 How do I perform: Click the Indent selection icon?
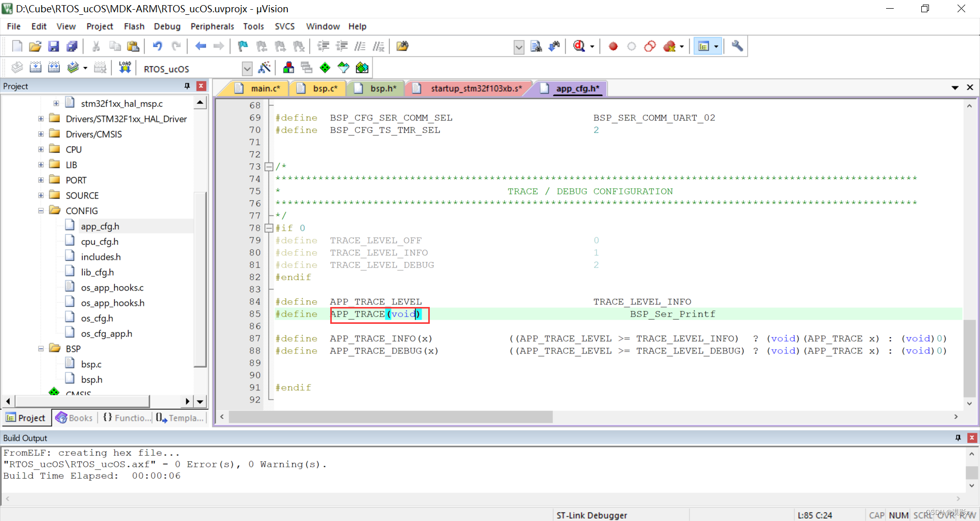(x=323, y=46)
